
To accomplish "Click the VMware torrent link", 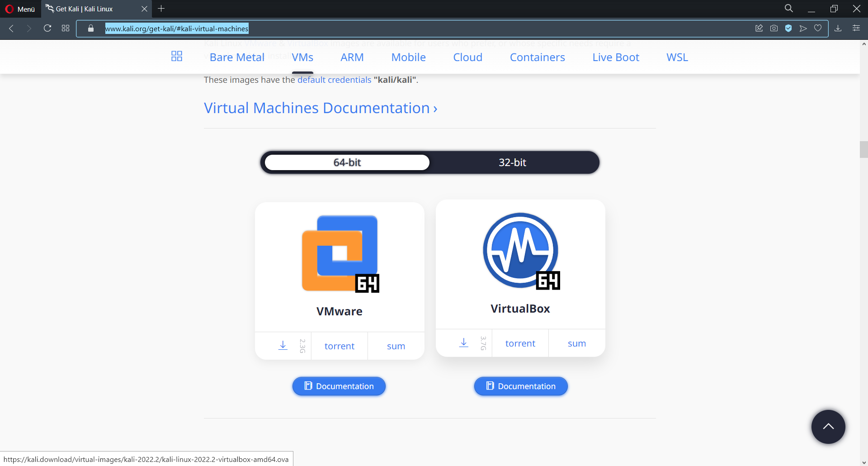I will [340, 346].
